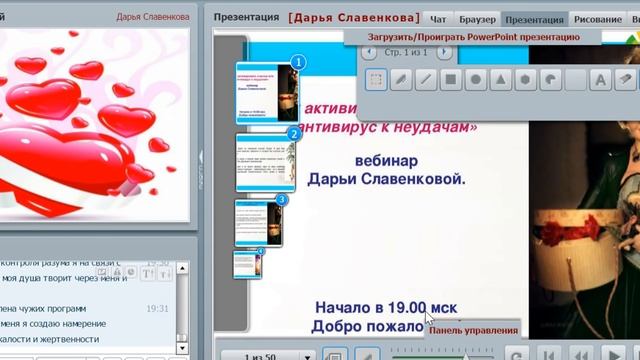Open the '1 из 50' slide dropdown

tap(268, 356)
